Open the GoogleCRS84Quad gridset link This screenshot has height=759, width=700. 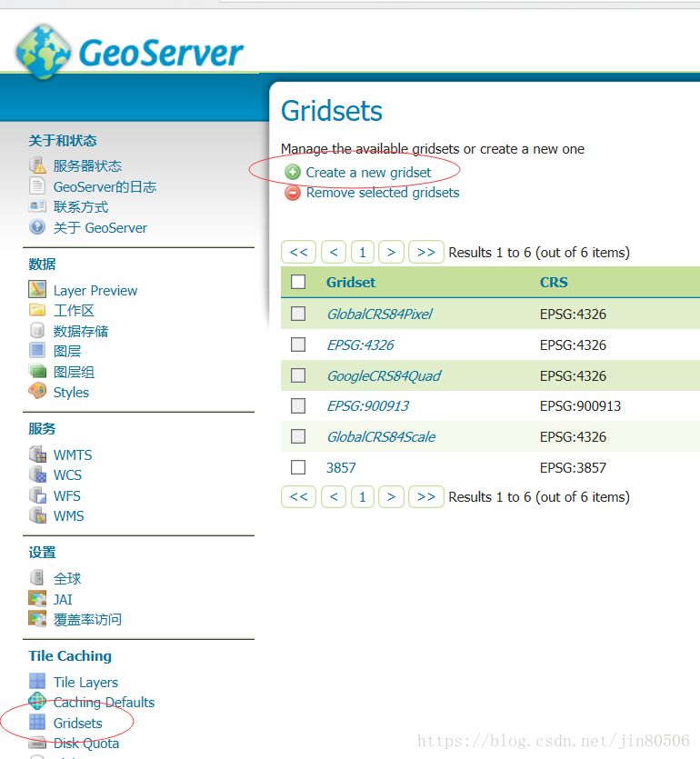coord(384,375)
